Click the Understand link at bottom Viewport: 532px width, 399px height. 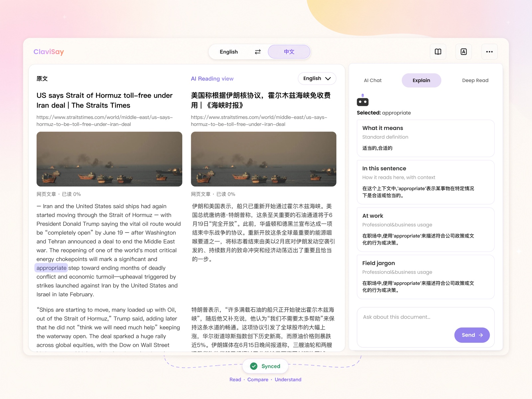(x=288, y=380)
